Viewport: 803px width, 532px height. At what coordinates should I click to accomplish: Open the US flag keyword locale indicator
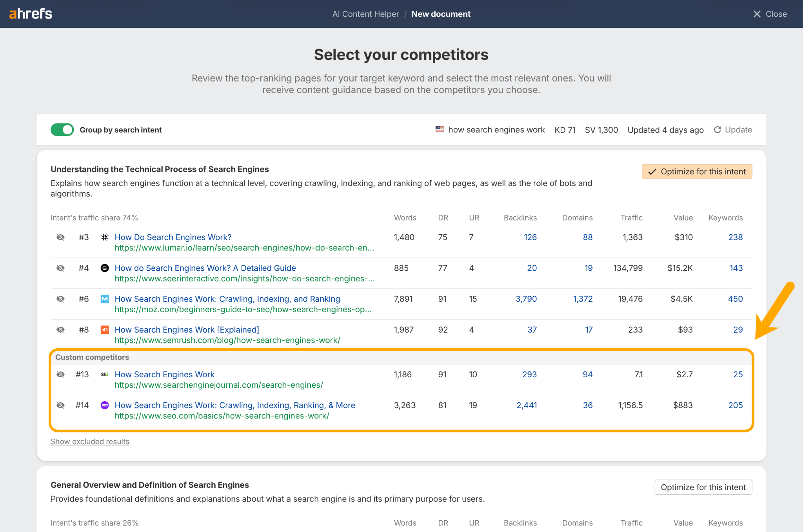pos(439,129)
